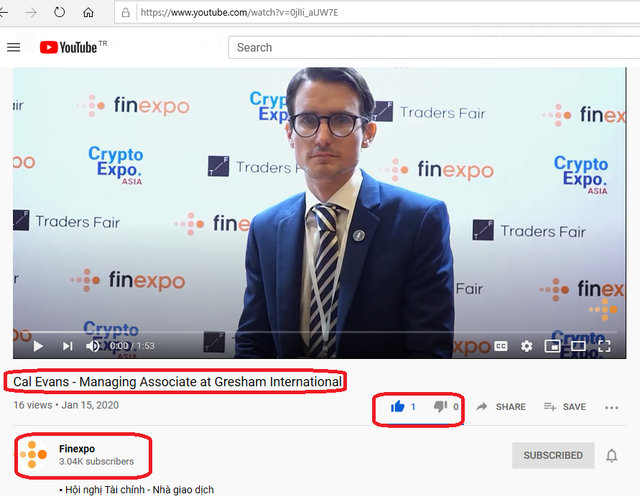
Task: Click the lock icon in address bar
Action: point(126,13)
